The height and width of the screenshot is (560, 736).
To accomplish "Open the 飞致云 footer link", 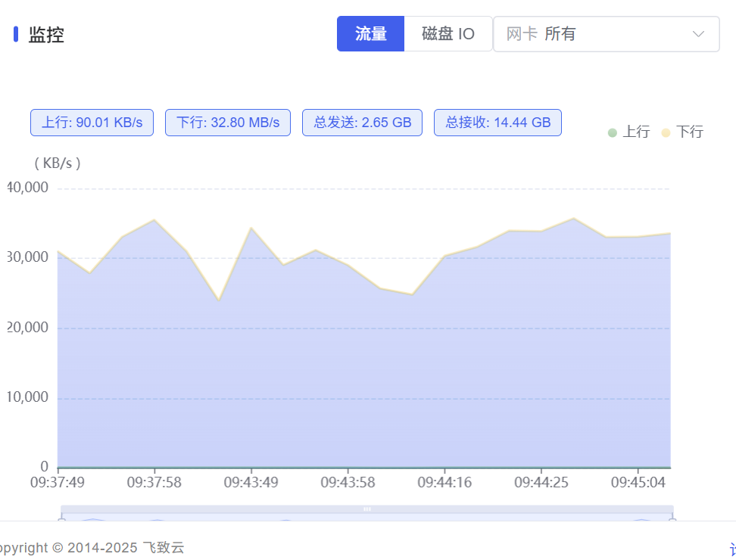I will 164,547.
